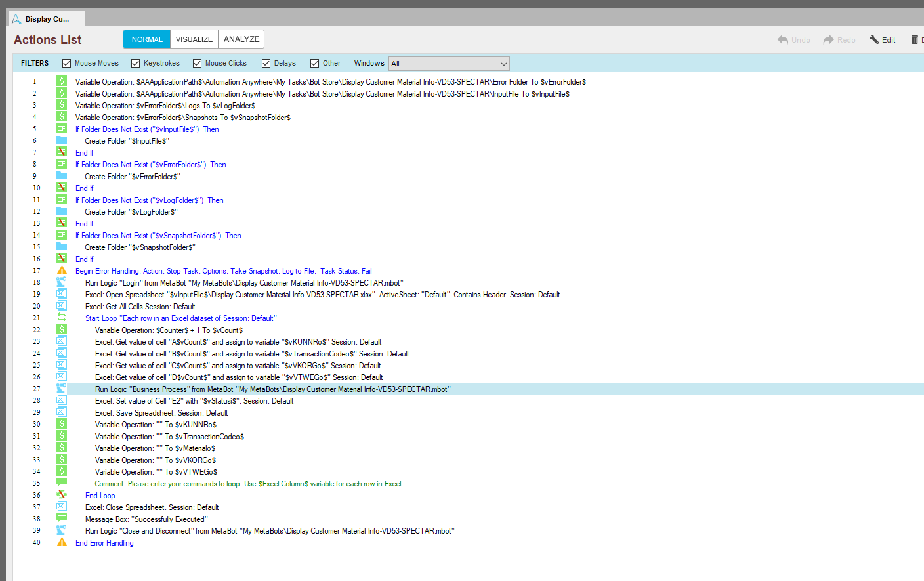The image size is (924, 581).
Task: Uncheck the Mouse Moves filter
Action: click(66, 64)
